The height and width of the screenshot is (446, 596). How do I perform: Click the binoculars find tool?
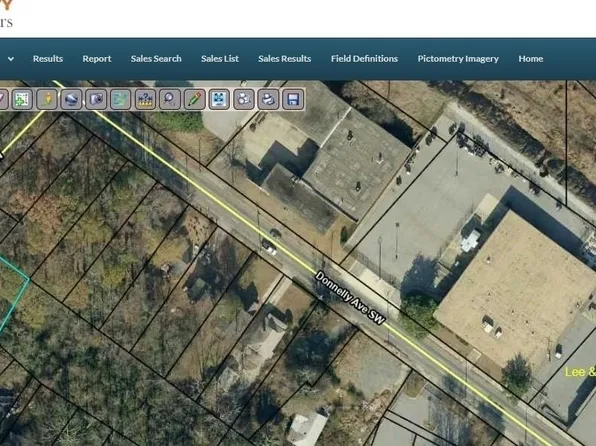pos(244,100)
